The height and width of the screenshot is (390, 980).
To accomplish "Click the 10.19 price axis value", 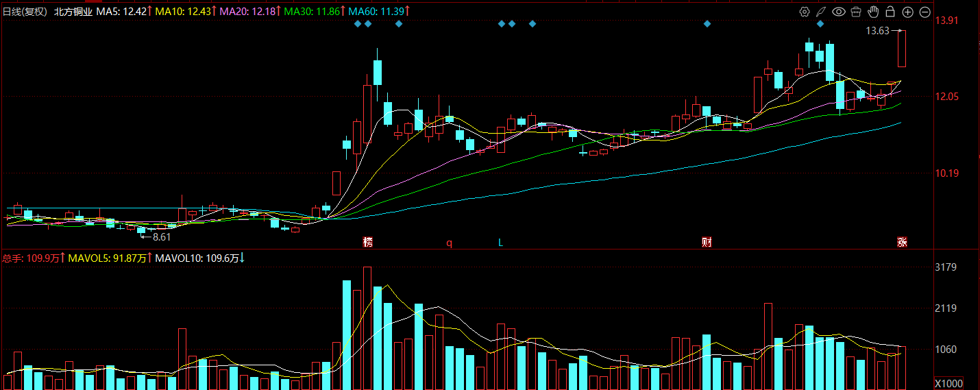I will [x=947, y=173].
